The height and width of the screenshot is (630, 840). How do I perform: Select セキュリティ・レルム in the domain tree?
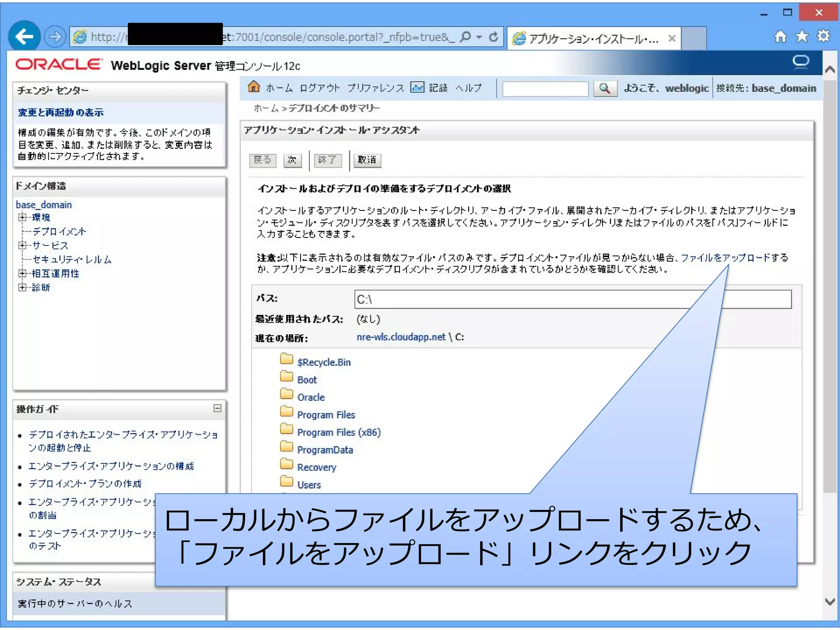pyautogui.click(x=72, y=259)
